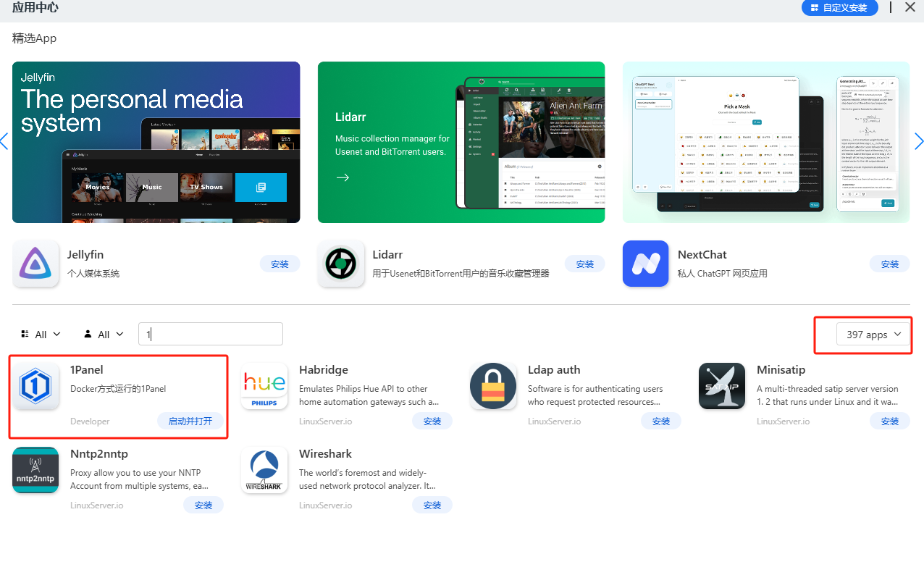Click the Minisatip satellite dish icon
The width and height of the screenshot is (924, 575).
point(722,387)
